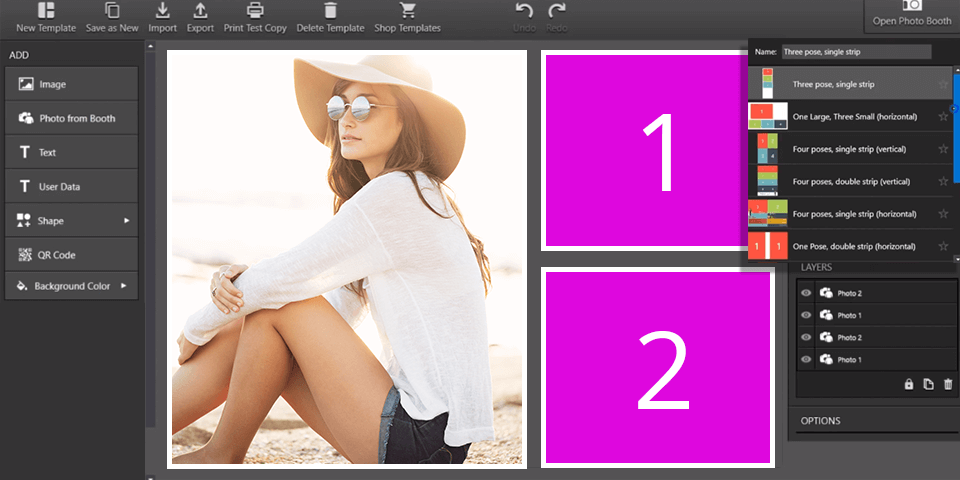Favorite 'Four poses, double strip (vertical)' template

coord(943,182)
